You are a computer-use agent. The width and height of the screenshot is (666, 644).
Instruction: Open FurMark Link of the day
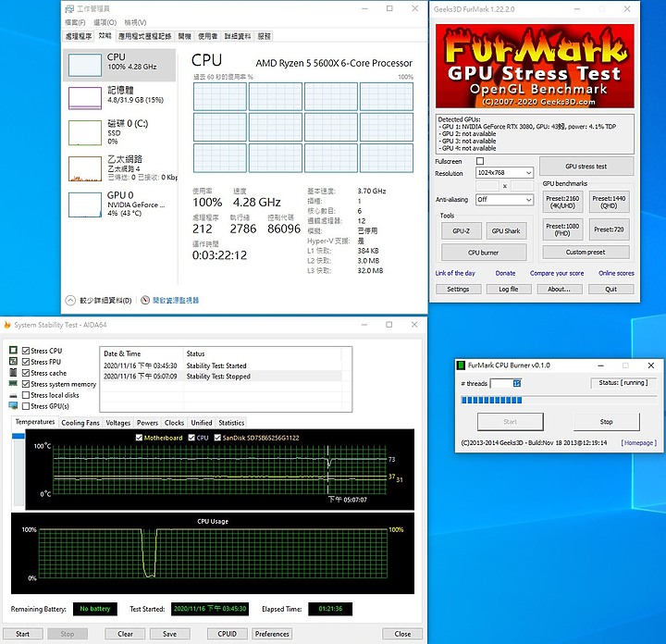click(455, 273)
